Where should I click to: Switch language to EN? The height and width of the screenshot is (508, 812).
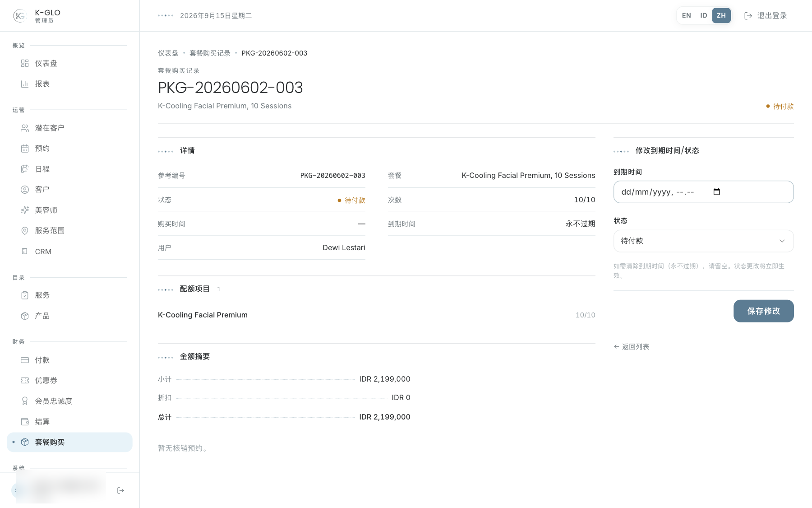point(686,15)
